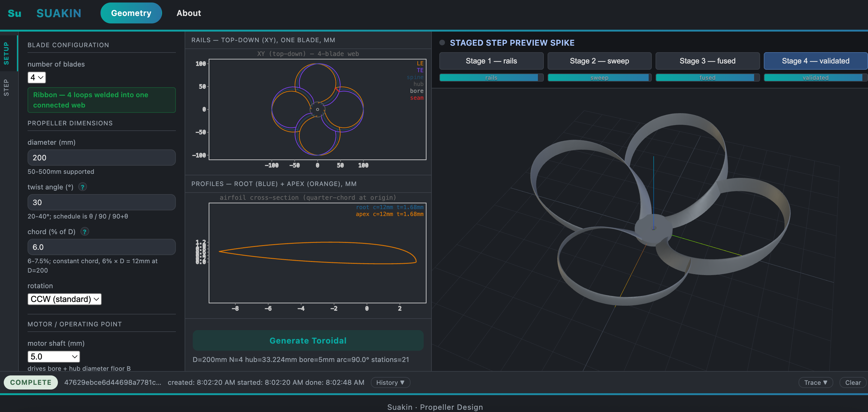Click the job ID 47629ebce6d44698a7781c...

113,382
